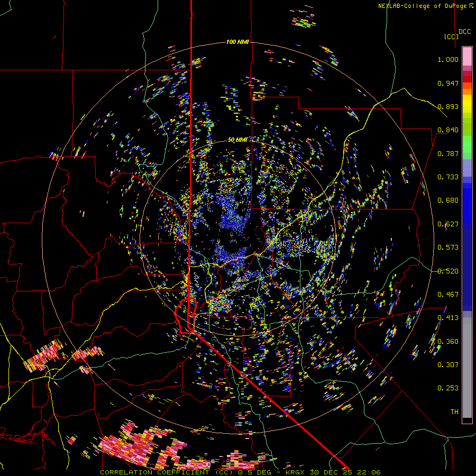
Task: Click the bright green band on the color scale
Action: point(467,144)
